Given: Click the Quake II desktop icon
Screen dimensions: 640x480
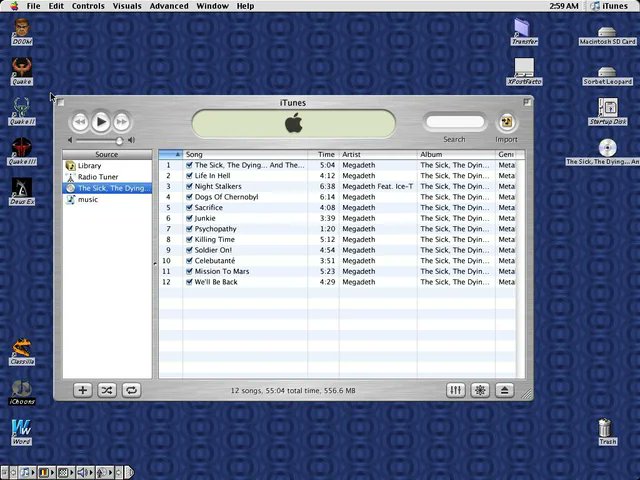Looking at the screenshot, I should pyautogui.click(x=22, y=111).
